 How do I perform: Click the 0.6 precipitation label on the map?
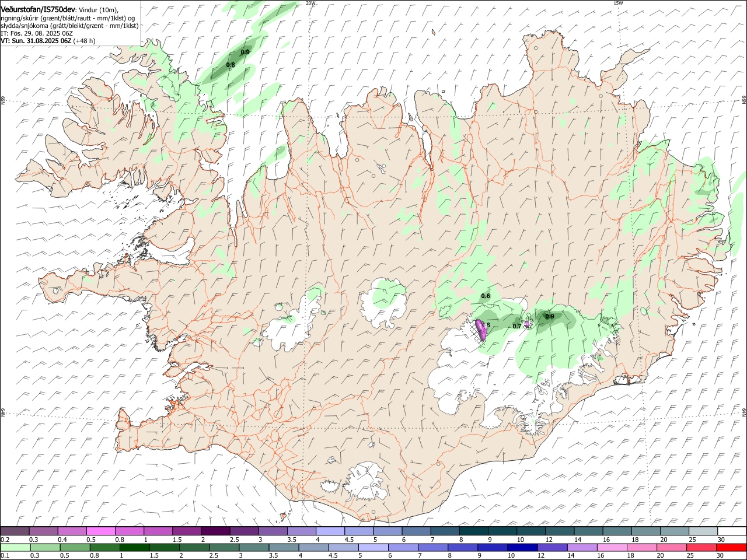[486, 296]
